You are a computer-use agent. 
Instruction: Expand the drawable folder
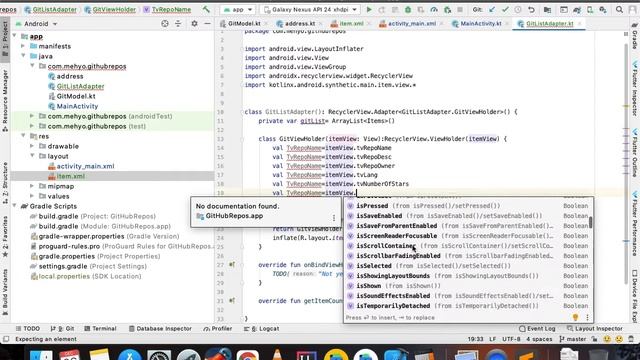pos(32,146)
